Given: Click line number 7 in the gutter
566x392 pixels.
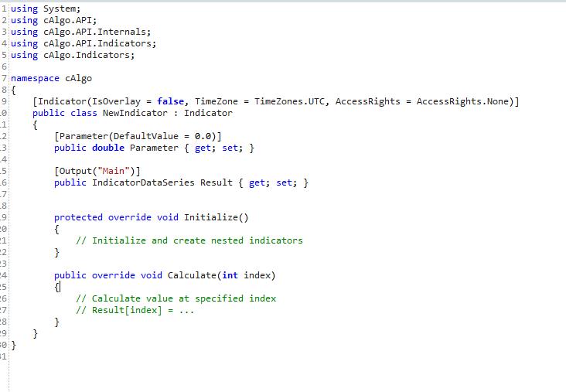Looking at the screenshot, I should pos(5,78).
